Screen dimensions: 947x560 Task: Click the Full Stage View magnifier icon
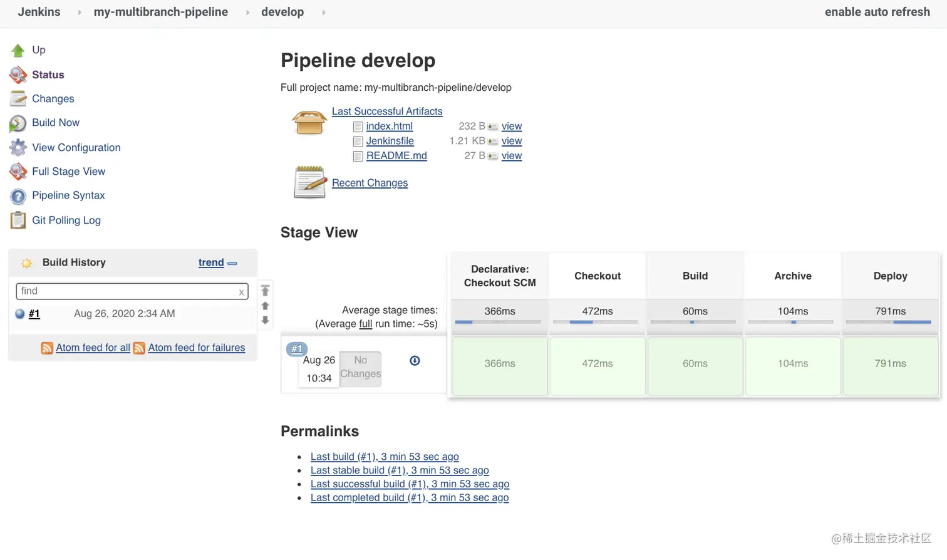click(x=18, y=172)
